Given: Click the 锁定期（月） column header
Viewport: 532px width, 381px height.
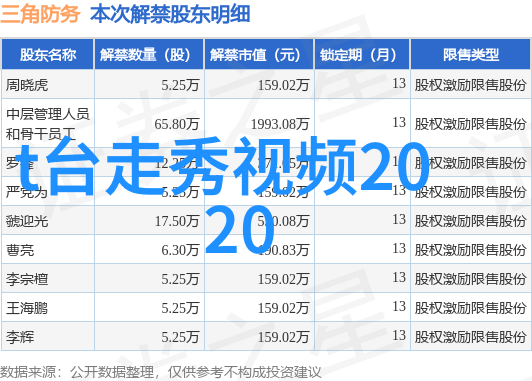Looking at the screenshot, I should click(x=362, y=55).
